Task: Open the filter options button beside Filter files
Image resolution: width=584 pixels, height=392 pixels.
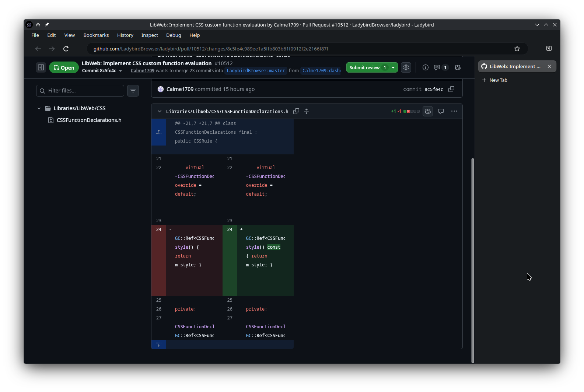Action: [133, 91]
